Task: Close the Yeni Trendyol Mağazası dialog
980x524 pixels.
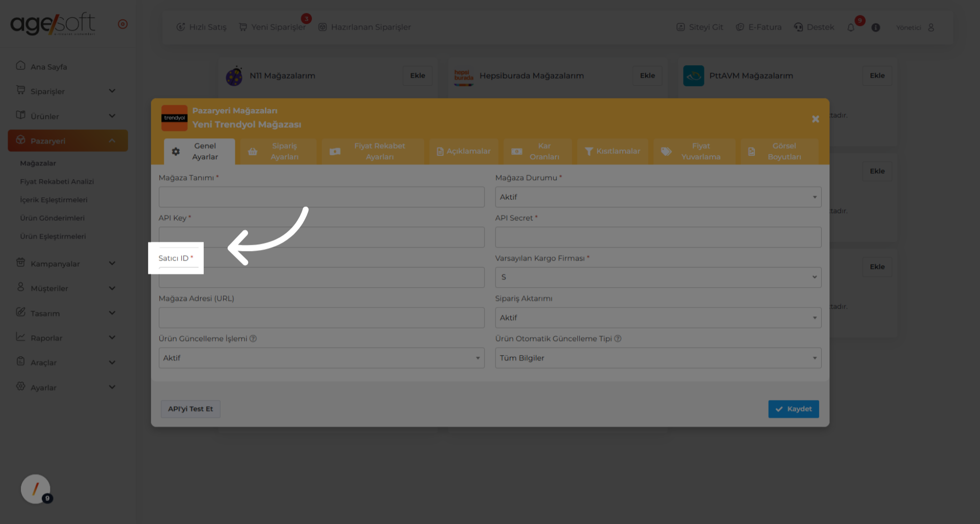Action: coord(816,119)
